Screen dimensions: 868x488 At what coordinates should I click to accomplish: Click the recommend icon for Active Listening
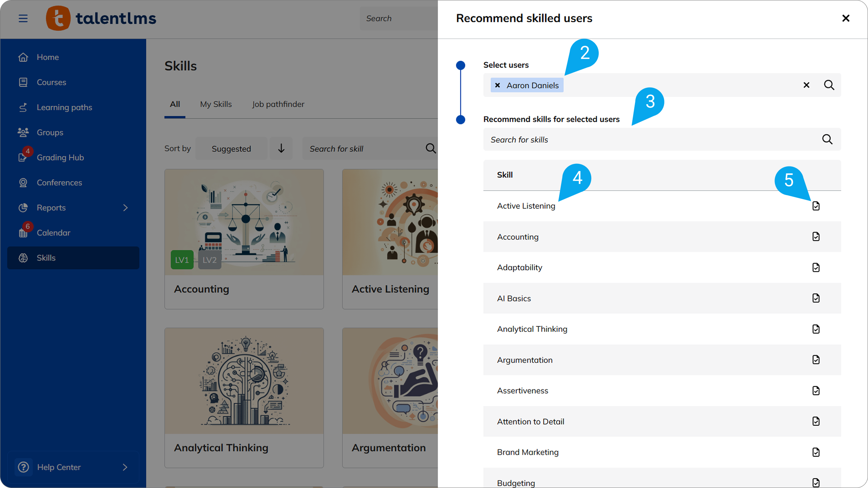coord(816,206)
